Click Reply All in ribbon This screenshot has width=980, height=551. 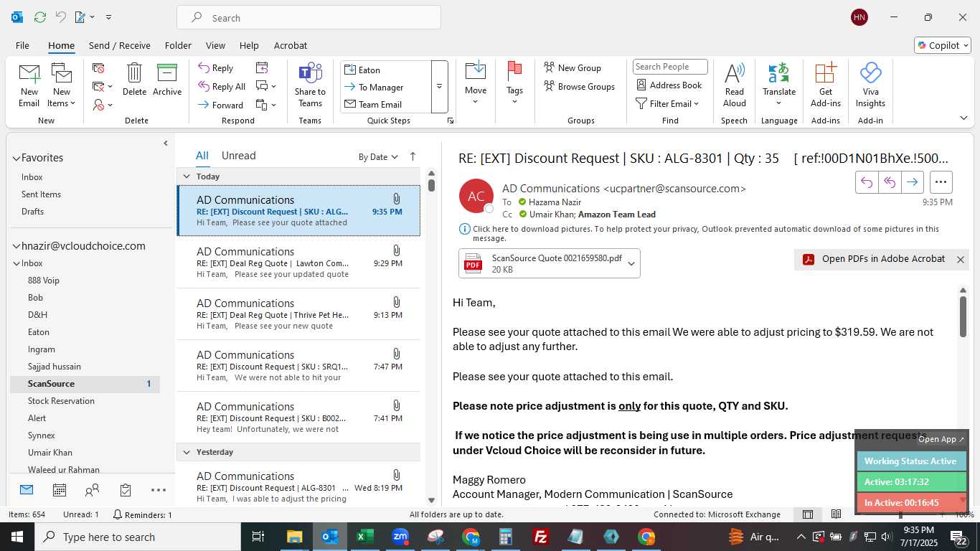tap(222, 87)
